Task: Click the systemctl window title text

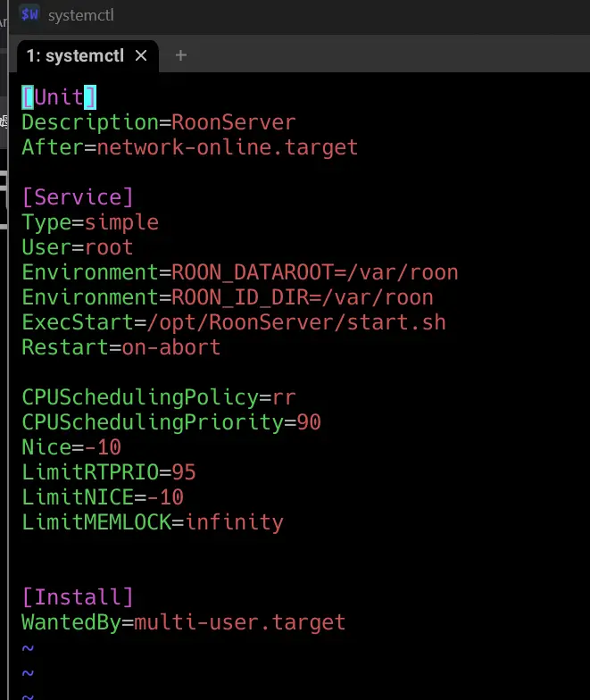Action: [81, 15]
